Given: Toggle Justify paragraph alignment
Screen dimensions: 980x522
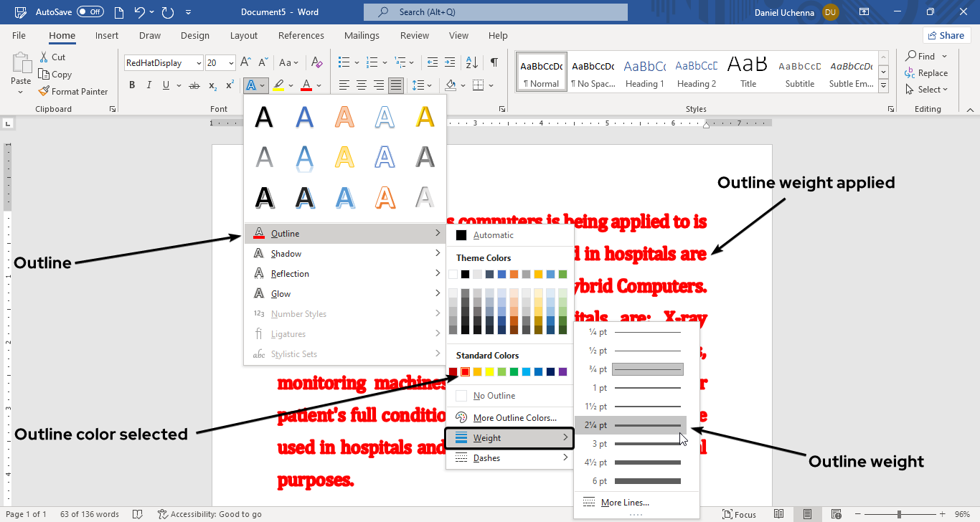Looking at the screenshot, I should (395, 85).
